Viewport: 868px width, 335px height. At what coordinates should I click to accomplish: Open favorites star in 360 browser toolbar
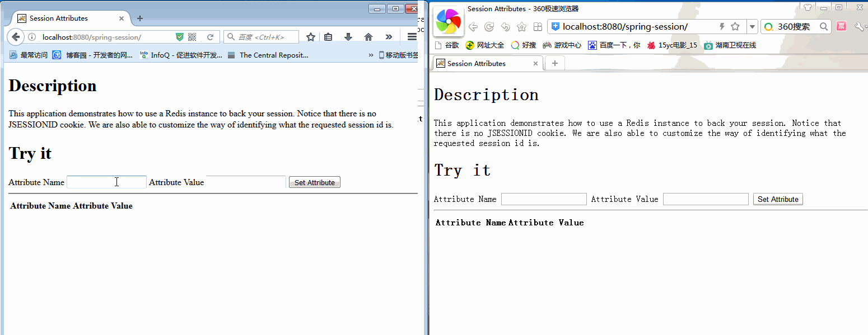tap(521, 27)
